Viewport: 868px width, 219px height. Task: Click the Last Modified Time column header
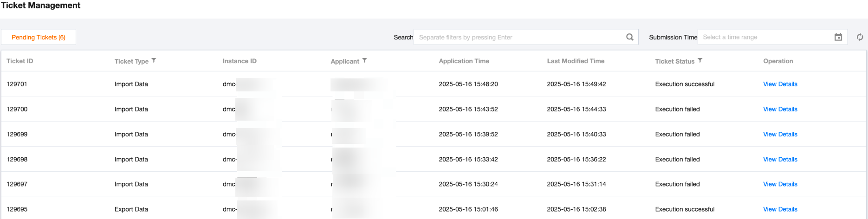click(576, 61)
